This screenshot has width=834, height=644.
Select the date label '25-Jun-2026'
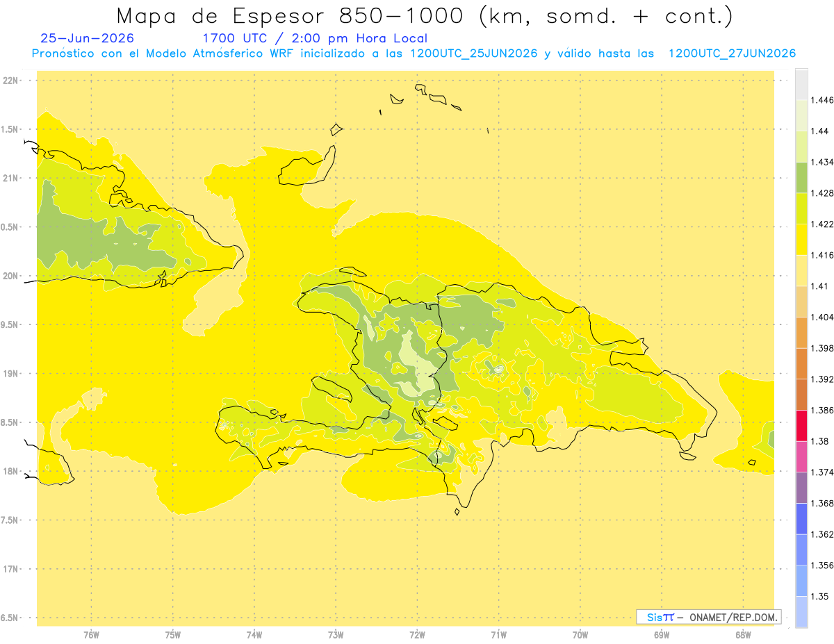tap(88, 39)
